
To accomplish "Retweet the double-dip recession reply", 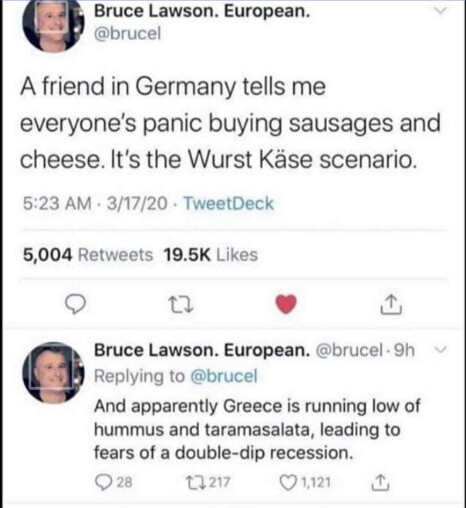I will pos(207,482).
